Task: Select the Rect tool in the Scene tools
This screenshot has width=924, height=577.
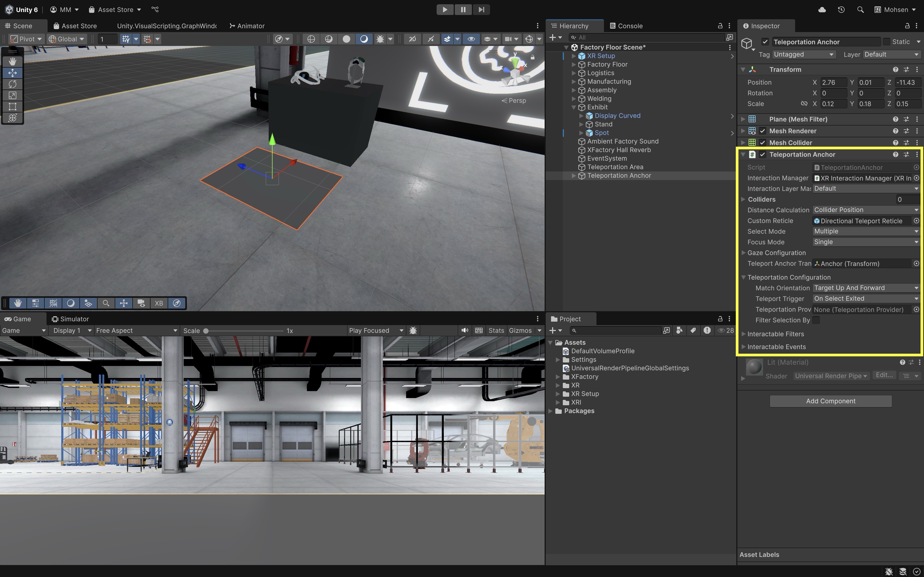Action: [x=13, y=107]
